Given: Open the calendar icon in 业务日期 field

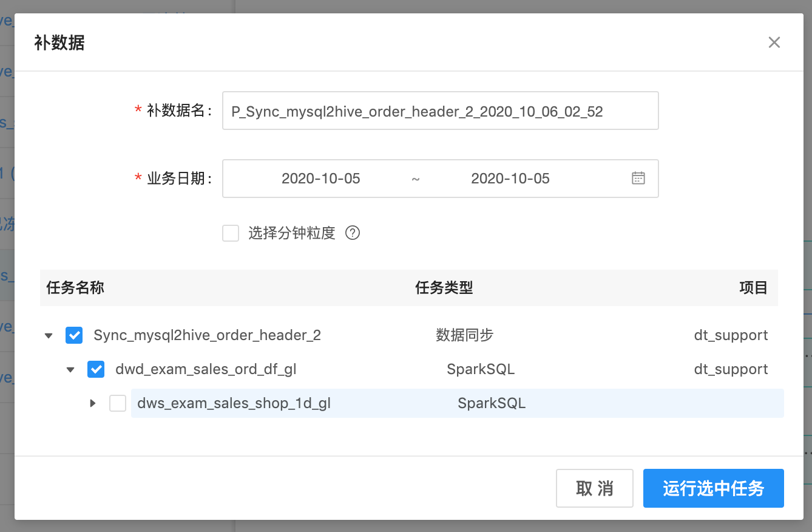Looking at the screenshot, I should (638, 179).
